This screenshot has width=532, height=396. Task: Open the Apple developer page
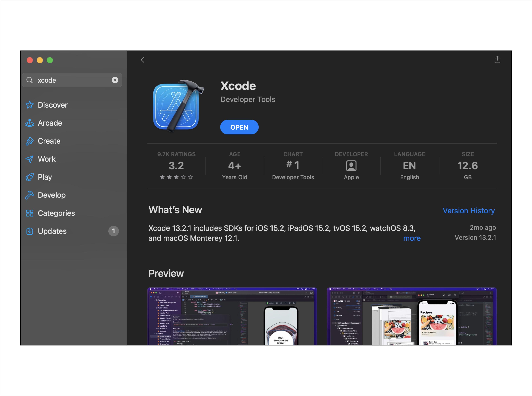351,168
